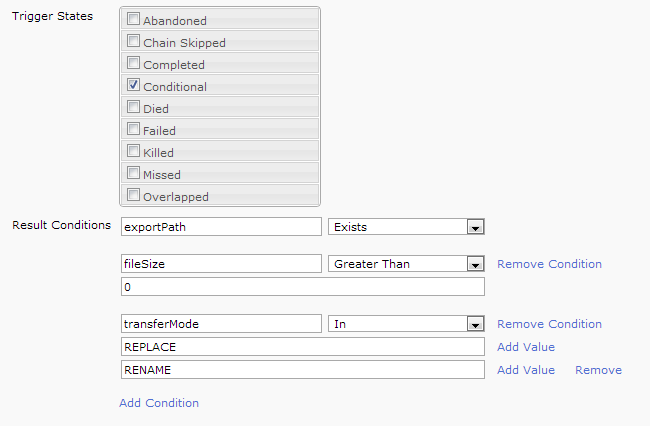650x426 pixels.
Task: Open the In operator dropdown
Action: click(475, 324)
